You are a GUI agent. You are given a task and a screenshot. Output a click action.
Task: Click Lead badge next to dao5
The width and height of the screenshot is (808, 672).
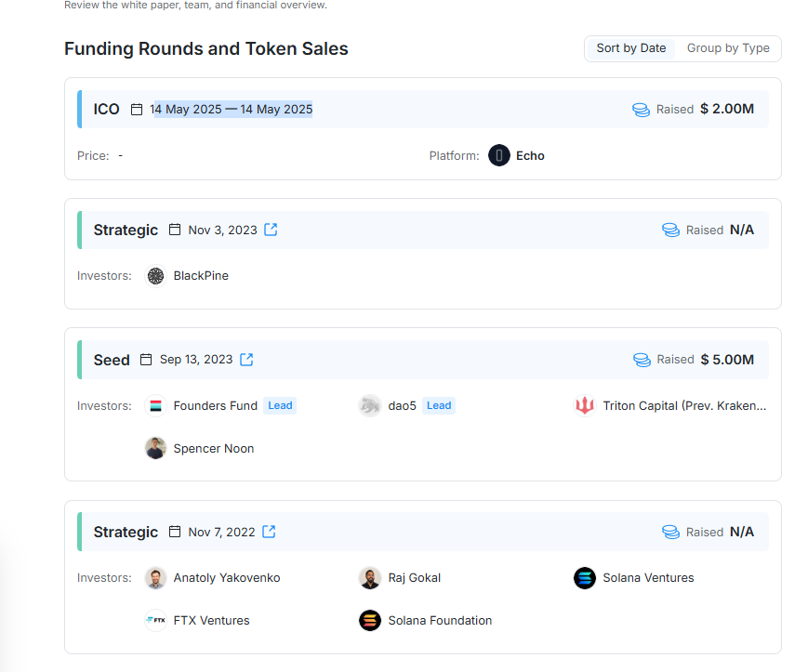pos(439,406)
